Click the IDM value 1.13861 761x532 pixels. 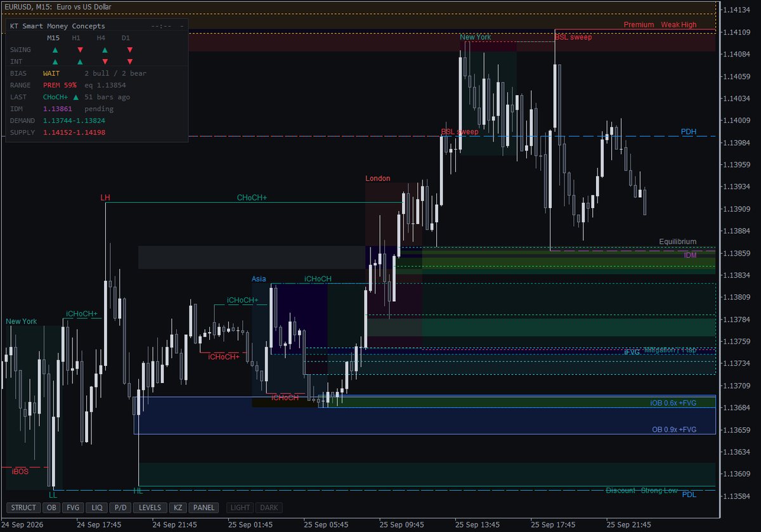point(58,109)
